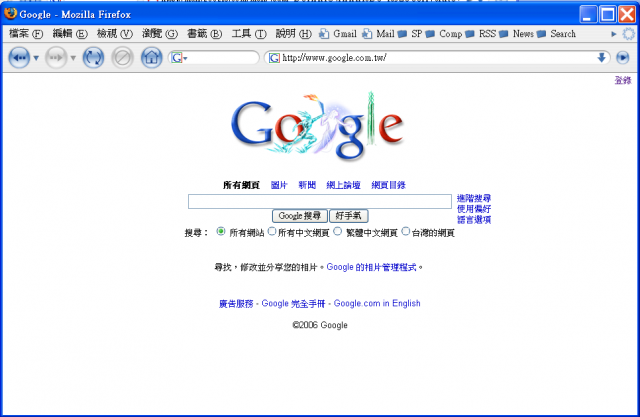Open the 說明 (H) menu
Viewport: 640px width, 417px height.
[x=293, y=34]
